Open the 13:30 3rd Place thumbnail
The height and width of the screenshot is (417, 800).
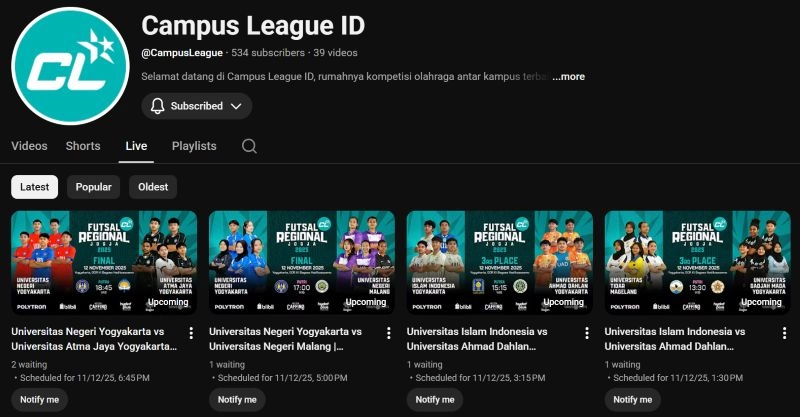697,262
